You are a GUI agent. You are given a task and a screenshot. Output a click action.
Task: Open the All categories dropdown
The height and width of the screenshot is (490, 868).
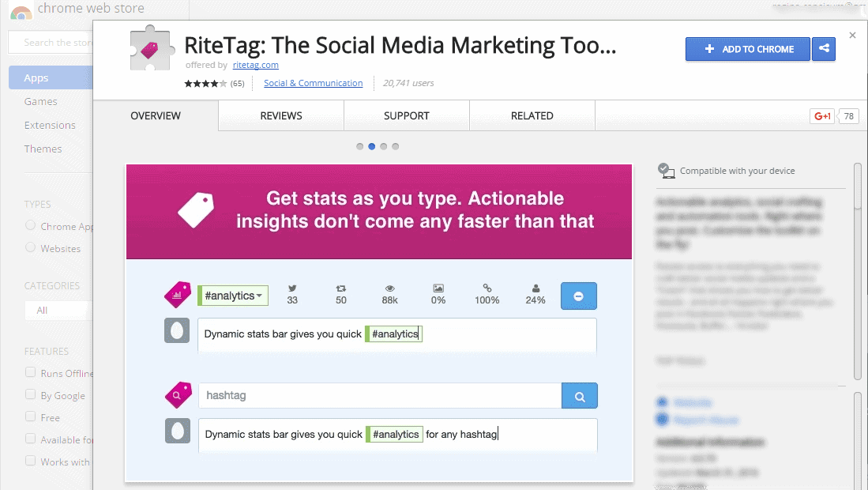pyautogui.click(x=58, y=310)
